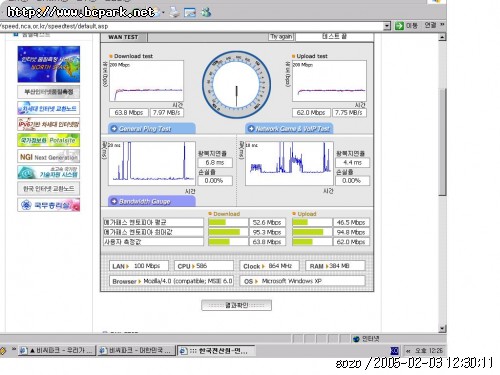Open the Potalsite banner link

pyautogui.click(x=49, y=140)
